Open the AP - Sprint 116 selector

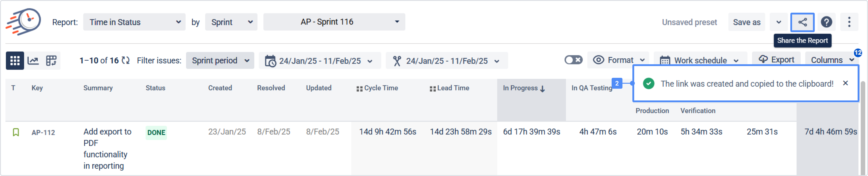coord(334,22)
